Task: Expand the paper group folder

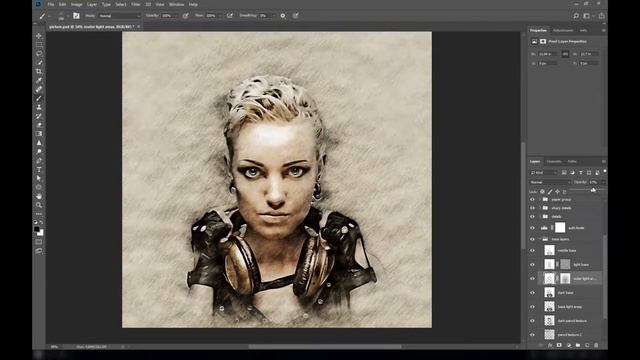Action: [x=540, y=200]
